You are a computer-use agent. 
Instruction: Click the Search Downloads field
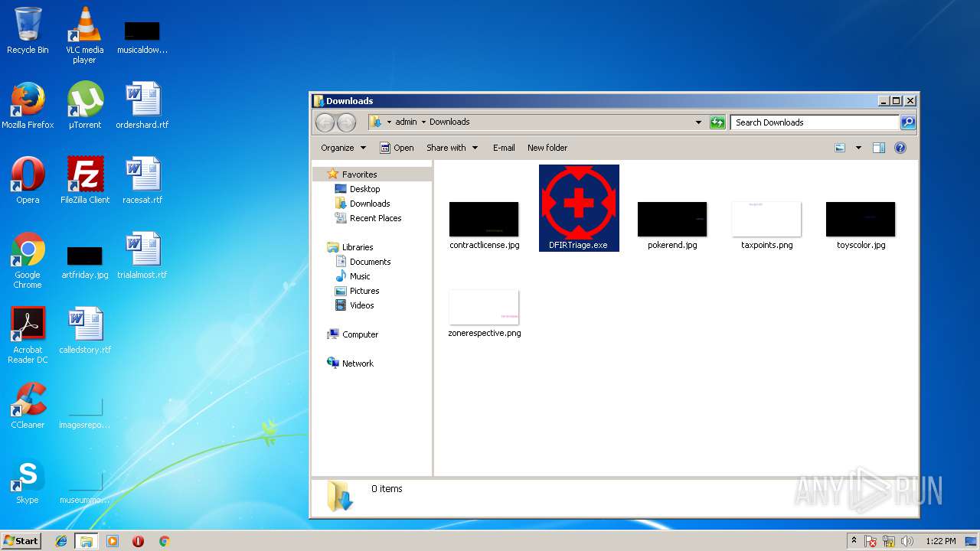[815, 122]
